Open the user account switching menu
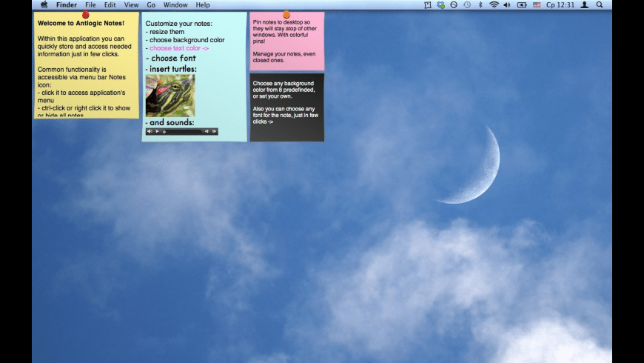This screenshot has height=363, width=644. click(x=585, y=5)
